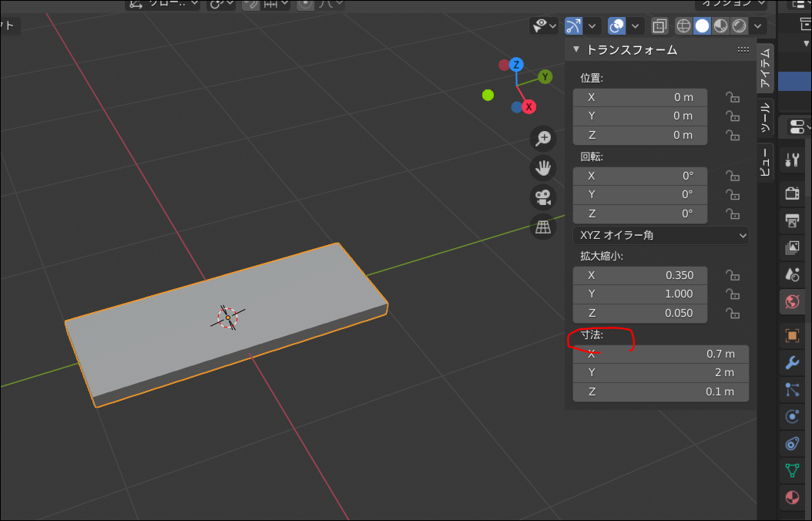Click the トランスフォーム panel drag handle
The image size is (812, 521).
coord(743,50)
